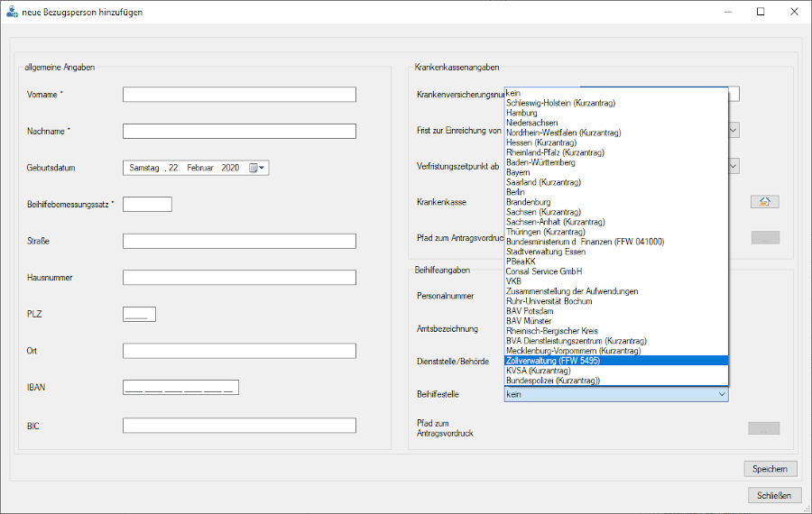
Task: Click the Schließen button
Action: pyautogui.click(x=774, y=495)
